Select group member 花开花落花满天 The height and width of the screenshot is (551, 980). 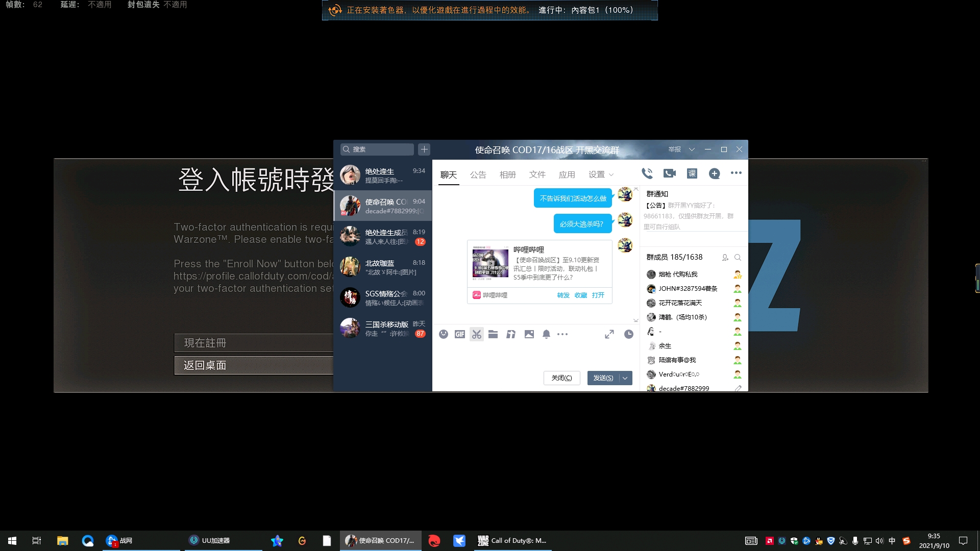[694, 303]
